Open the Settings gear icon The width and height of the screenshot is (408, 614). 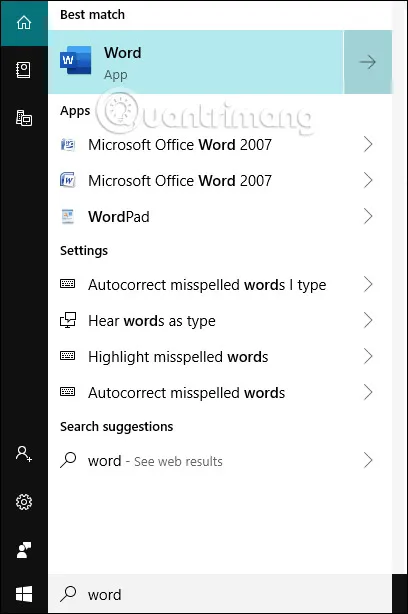click(x=24, y=502)
